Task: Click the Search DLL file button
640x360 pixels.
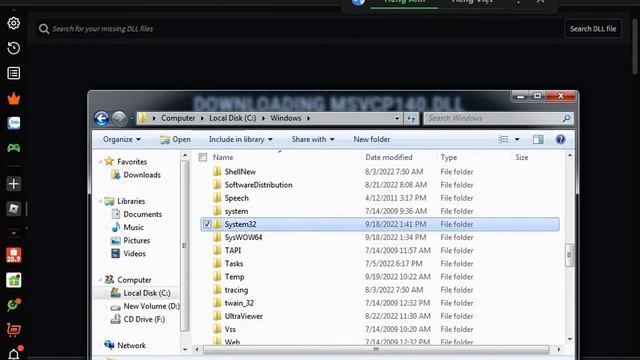Action: click(x=593, y=29)
